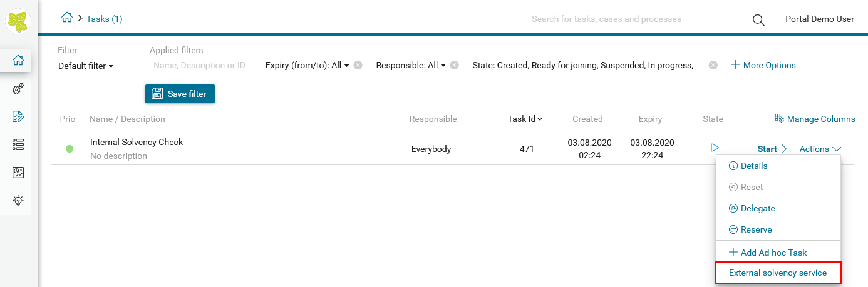
Task: Choose External solvency service menu item
Action: [778, 273]
